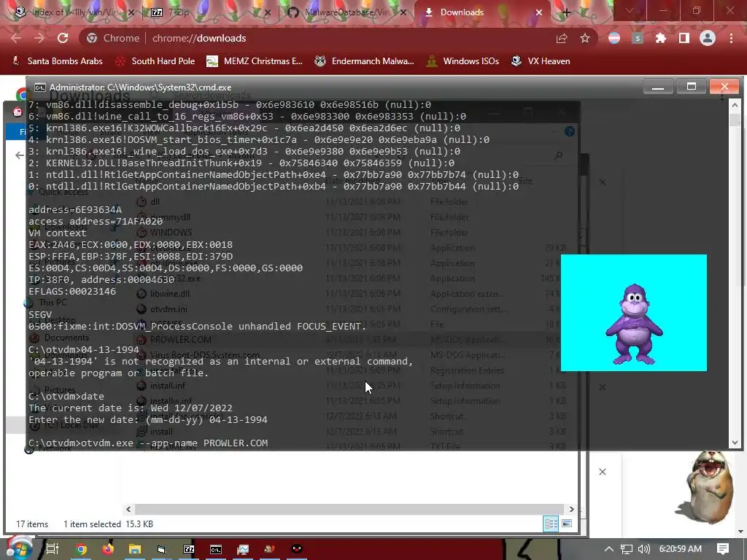Switch to the 7-Zip tab
747x560 pixels.
coord(209,12)
